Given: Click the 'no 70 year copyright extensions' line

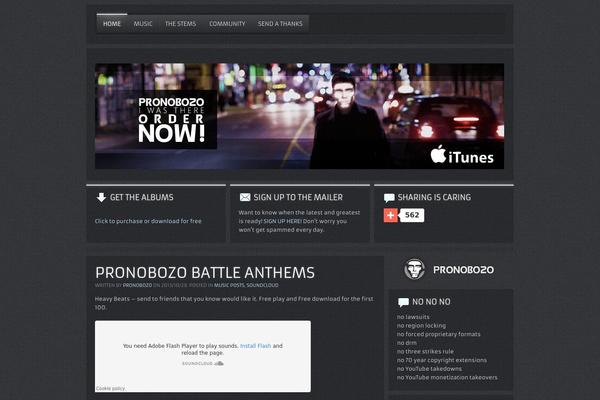Looking at the screenshot, I should coord(442,360).
